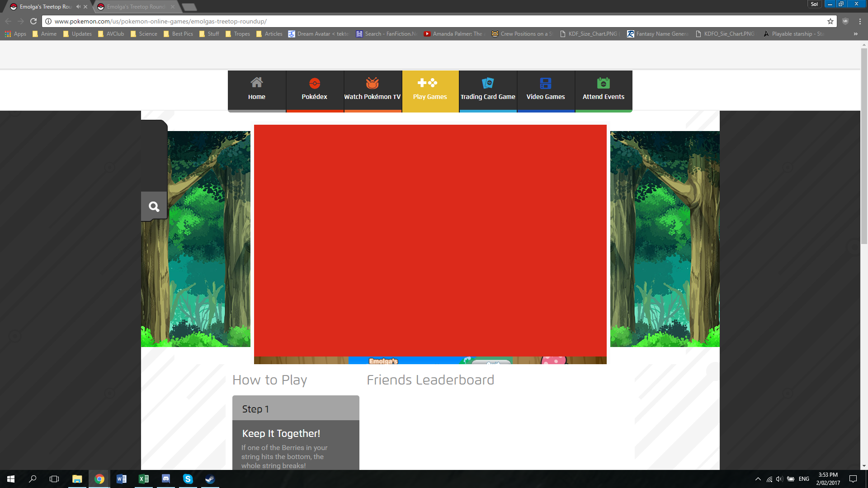Select the Play Games navigation item
The width and height of the screenshot is (868, 488).
click(430, 90)
